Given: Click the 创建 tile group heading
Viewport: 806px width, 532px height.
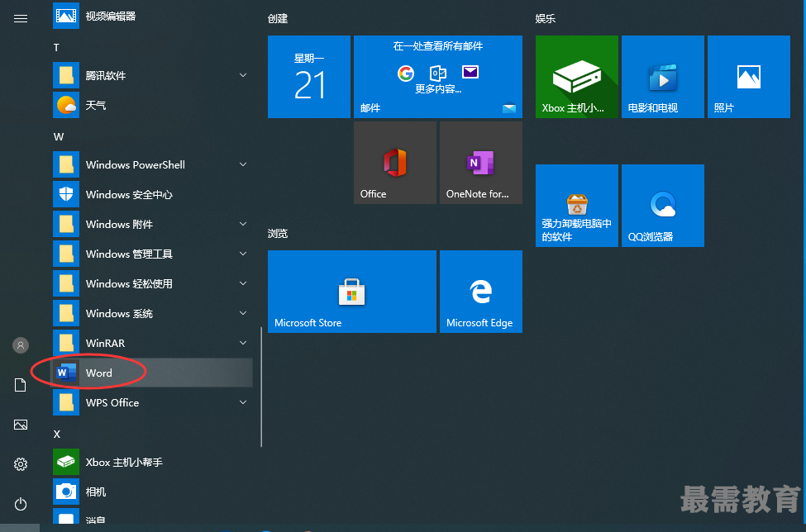Looking at the screenshot, I should [278, 19].
